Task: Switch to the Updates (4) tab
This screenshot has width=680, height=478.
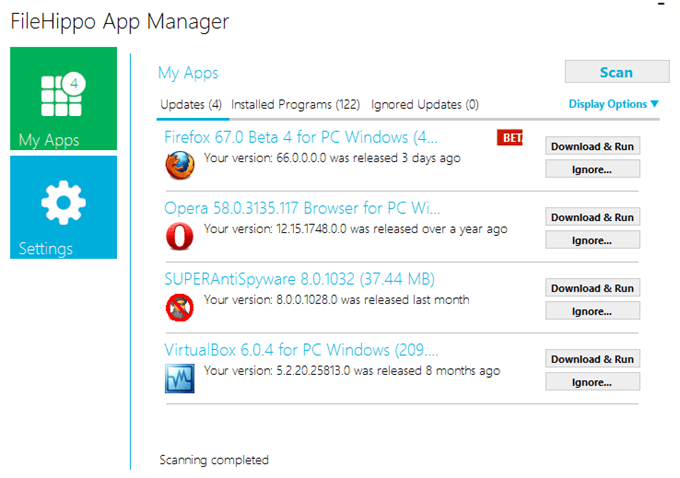Action: click(x=190, y=104)
